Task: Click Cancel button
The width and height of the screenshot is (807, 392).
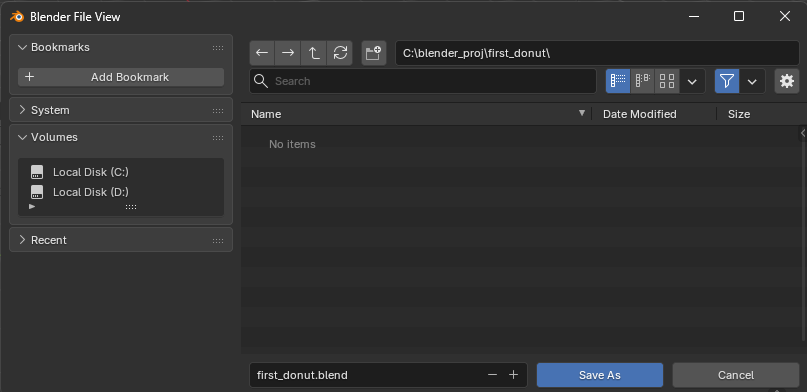Action: [x=735, y=375]
